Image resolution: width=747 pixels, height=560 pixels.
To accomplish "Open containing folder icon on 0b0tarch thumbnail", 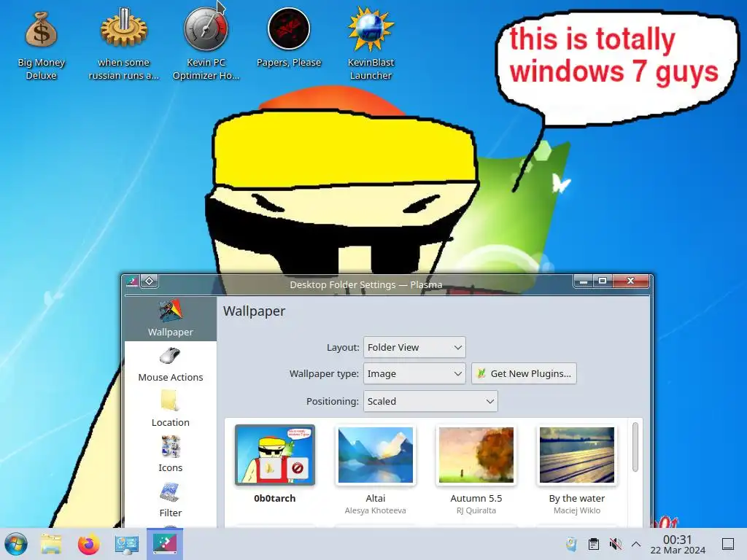I will pyautogui.click(x=270, y=468).
